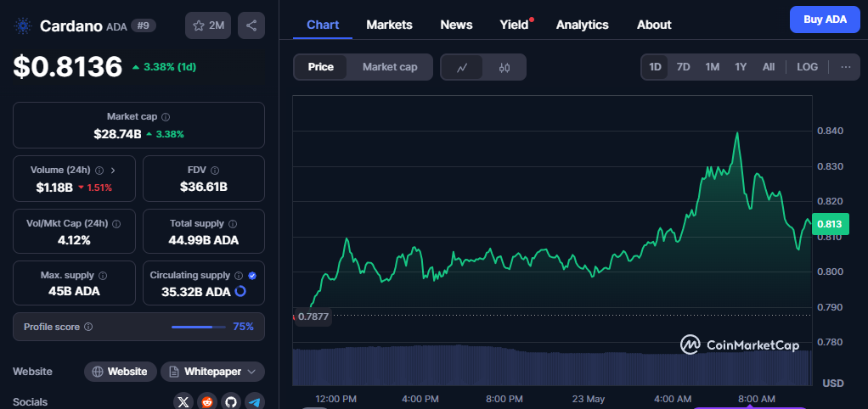Show Vol/Mkt Cap info icon
This screenshot has width=868, height=409.
(116, 224)
